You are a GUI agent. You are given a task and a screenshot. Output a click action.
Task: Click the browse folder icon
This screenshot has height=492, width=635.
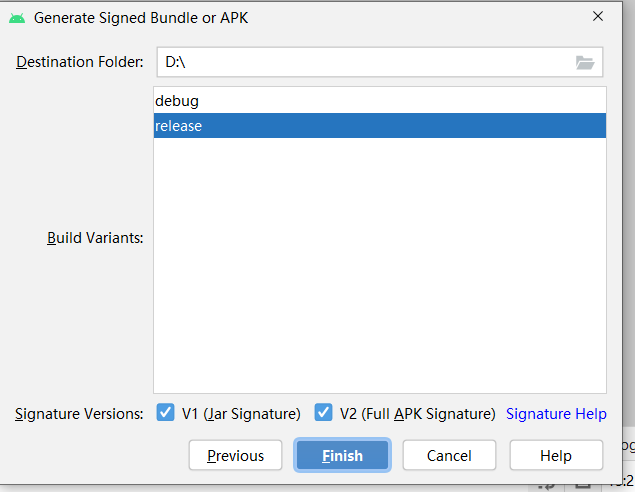click(585, 62)
